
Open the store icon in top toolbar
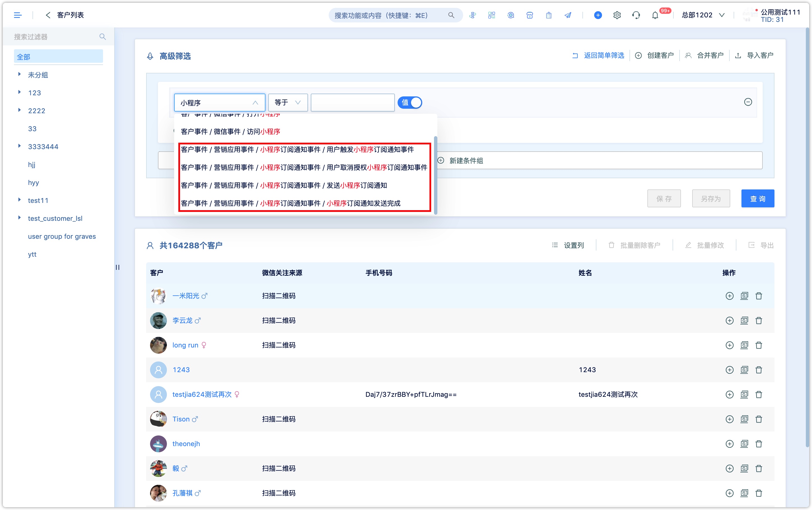pos(530,15)
